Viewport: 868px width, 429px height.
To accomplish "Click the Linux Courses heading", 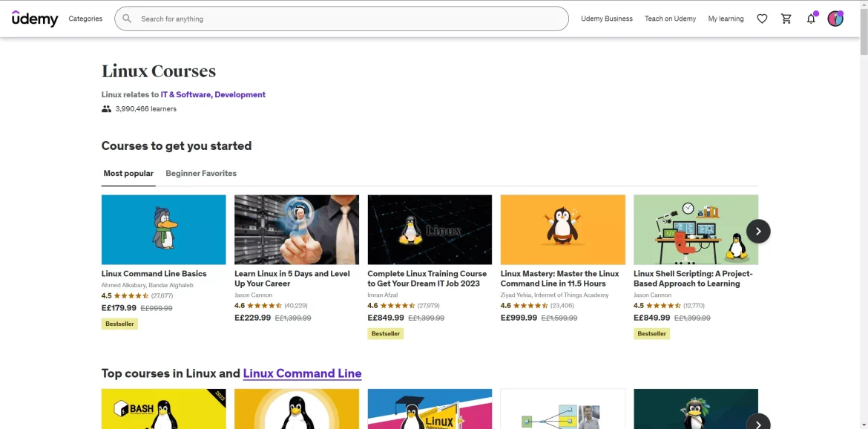I will click(159, 71).
